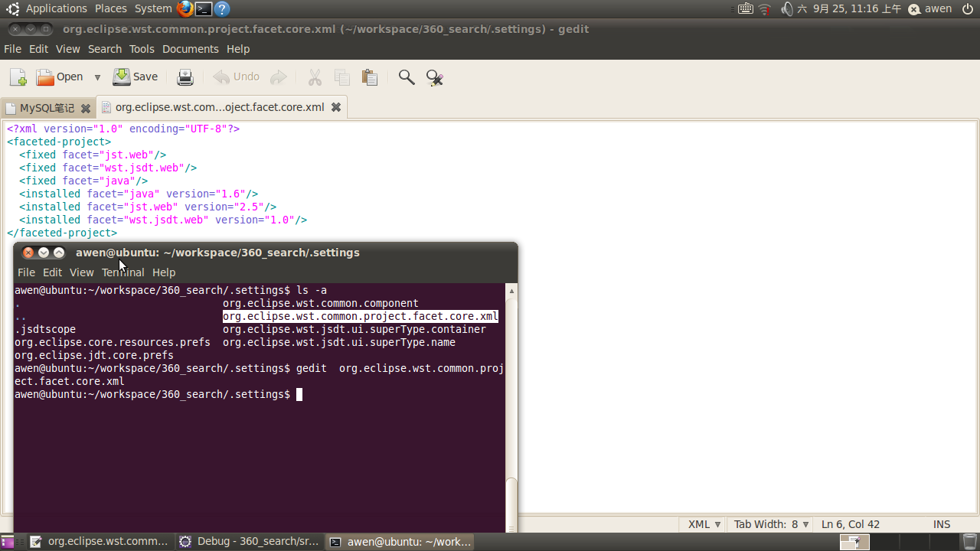Open the Places menu in top panel
The image size is (980, 551).
(x=111, y=8)
